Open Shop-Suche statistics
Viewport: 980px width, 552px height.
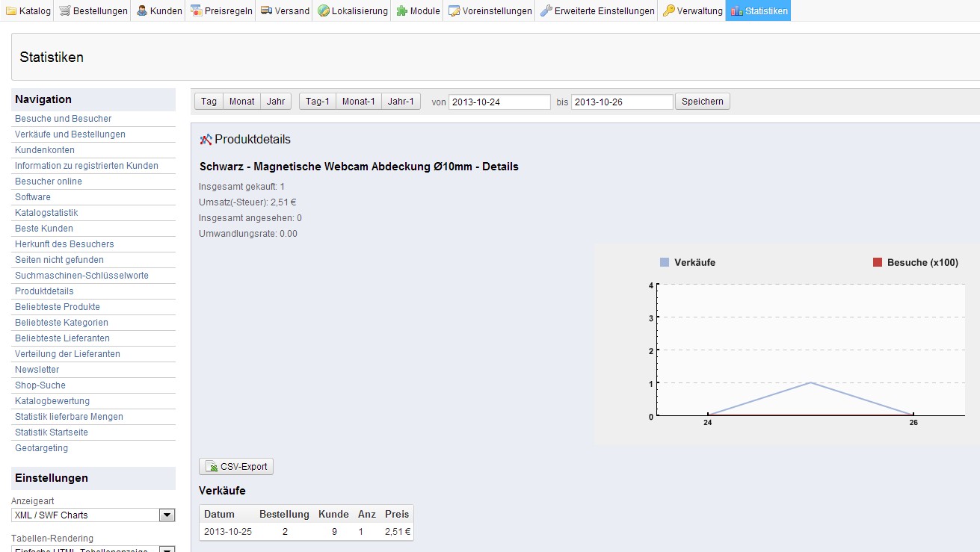[x=40, y=385]
